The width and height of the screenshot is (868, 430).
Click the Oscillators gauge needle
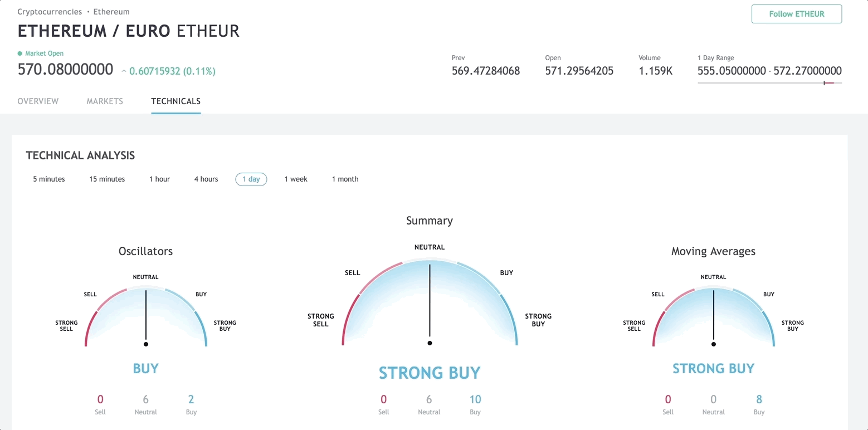[146, 316]
